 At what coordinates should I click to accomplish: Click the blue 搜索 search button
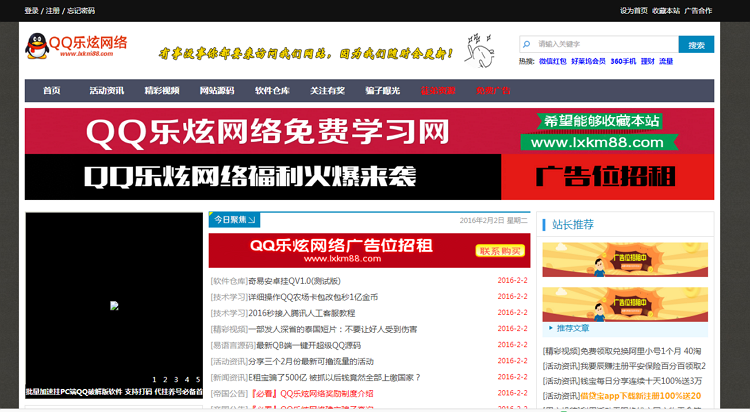point(696,45)
